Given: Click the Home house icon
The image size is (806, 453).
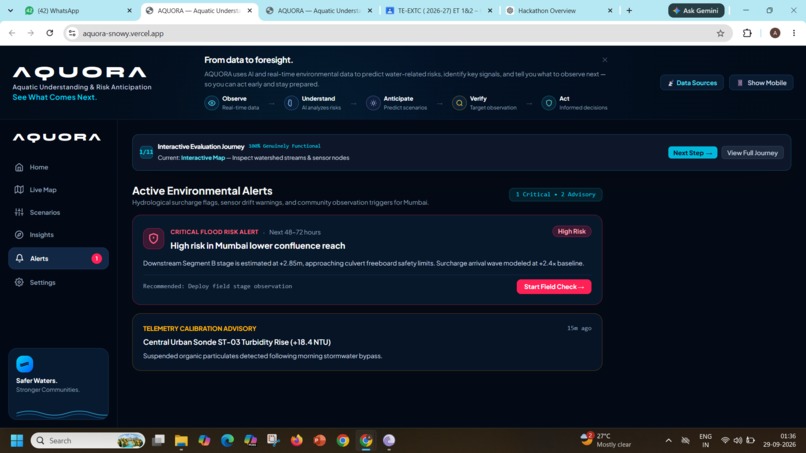Looking at the screenshot, I should (19, 167).
